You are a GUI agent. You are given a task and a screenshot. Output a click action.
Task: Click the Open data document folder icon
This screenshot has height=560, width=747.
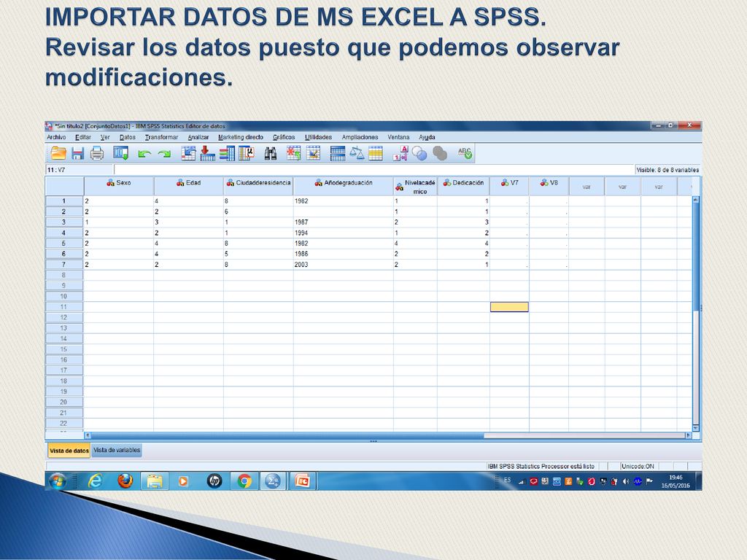(58, 153)
